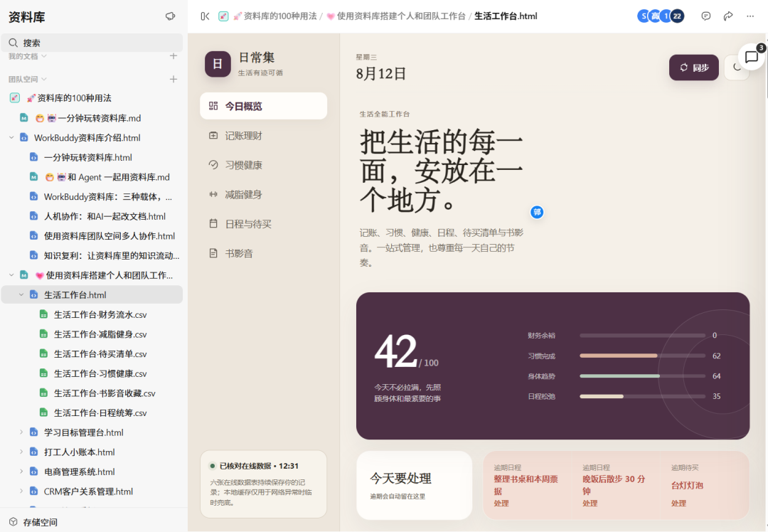Open comments via the top bar speech bubble icon
This screenshot has width=768, height=532.
click(x=706, y=16)
